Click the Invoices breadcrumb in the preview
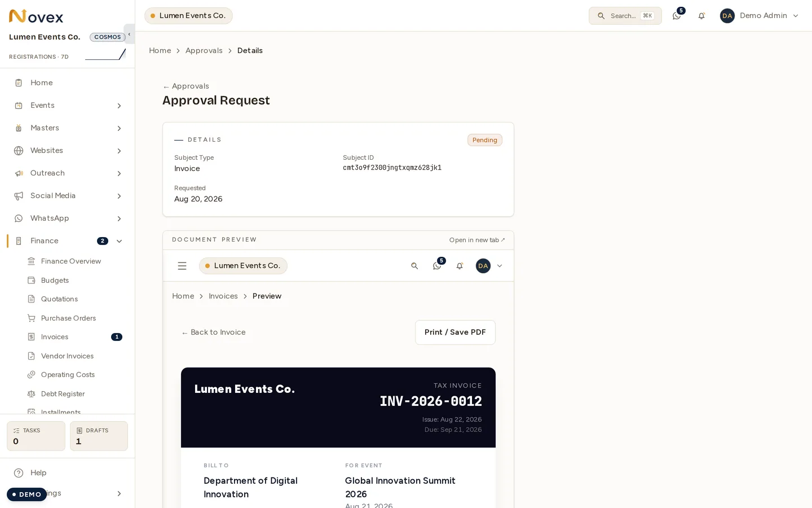This screenshot has width=812, height=508. click(223, 296)
